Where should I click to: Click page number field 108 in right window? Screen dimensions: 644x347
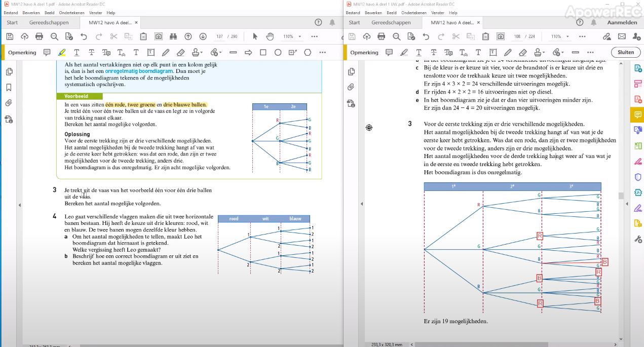pos(517,36)
